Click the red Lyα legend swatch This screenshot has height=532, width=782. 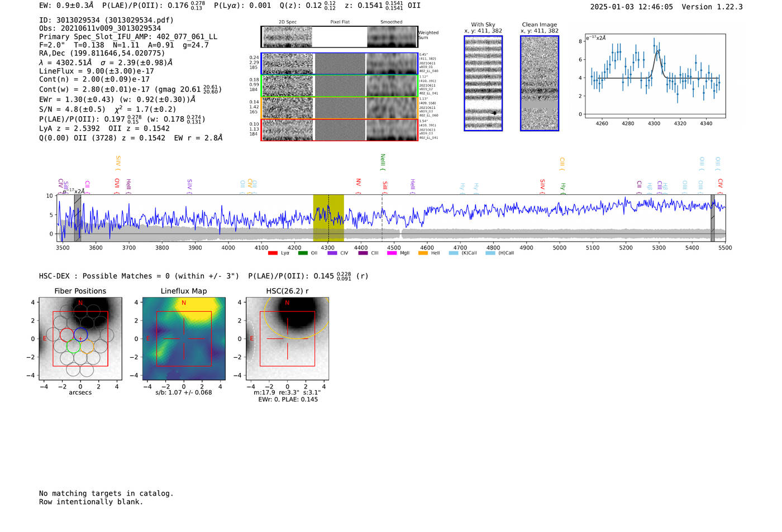click(x=273, y=253)
